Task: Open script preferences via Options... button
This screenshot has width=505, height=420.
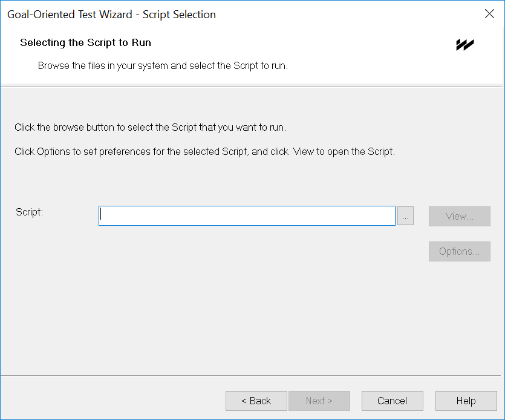Action: click(459, 251)
